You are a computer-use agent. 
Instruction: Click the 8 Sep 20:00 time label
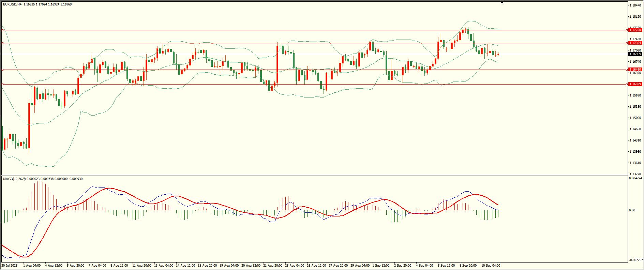[x=468, y=266]
